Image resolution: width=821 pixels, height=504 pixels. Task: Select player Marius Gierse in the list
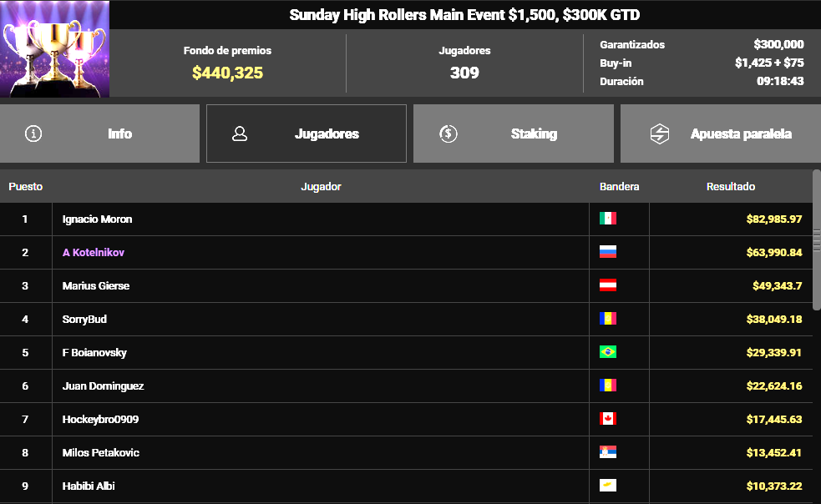click(96, 286)
